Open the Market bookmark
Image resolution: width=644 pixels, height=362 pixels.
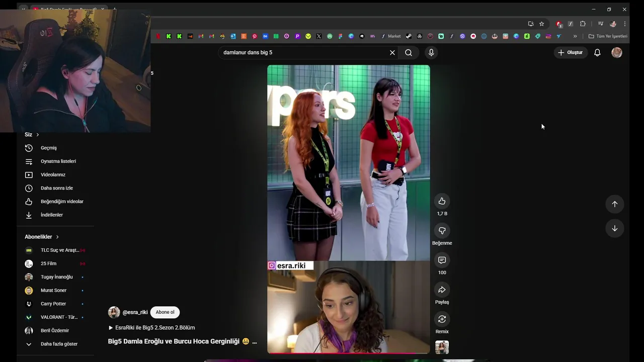[x=391, y=36]
